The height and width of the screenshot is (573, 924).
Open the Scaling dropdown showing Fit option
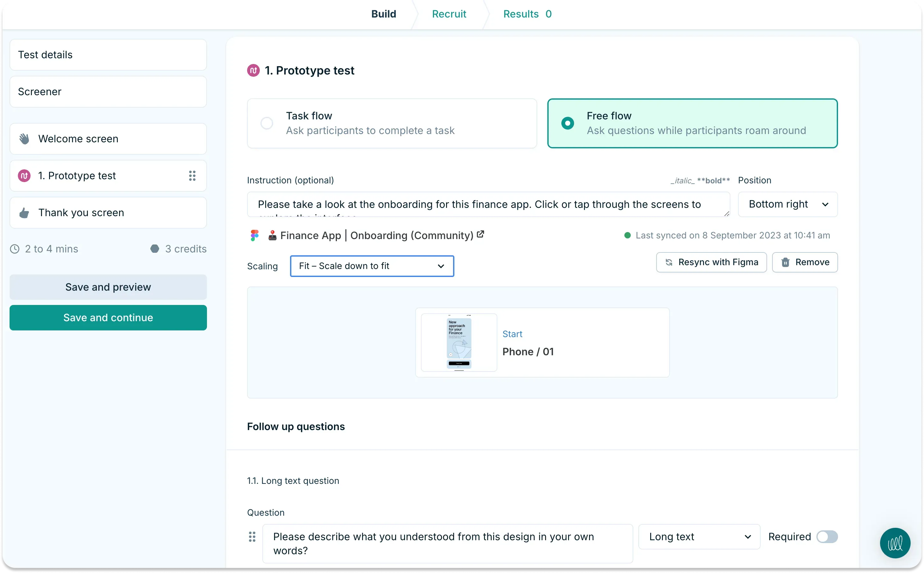372,266
